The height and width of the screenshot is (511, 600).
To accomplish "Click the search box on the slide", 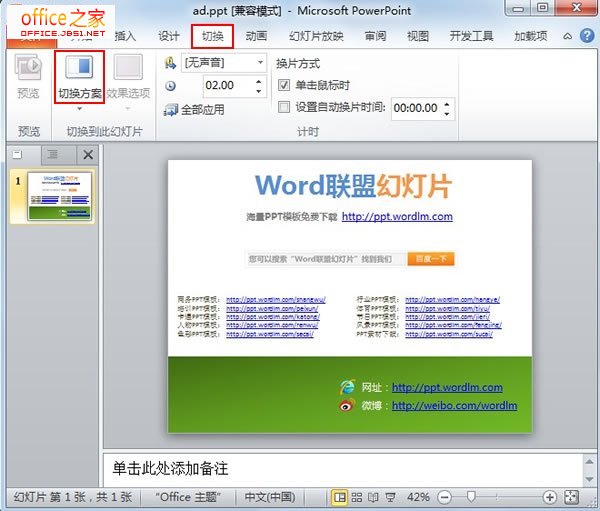I will [x=326, y=259].
